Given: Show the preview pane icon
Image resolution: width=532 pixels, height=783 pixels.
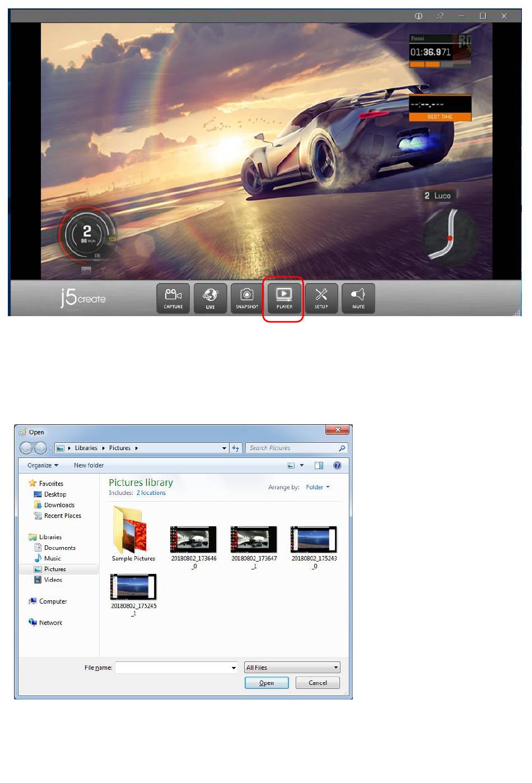Looking at the screenshot, I should [319, 466].
